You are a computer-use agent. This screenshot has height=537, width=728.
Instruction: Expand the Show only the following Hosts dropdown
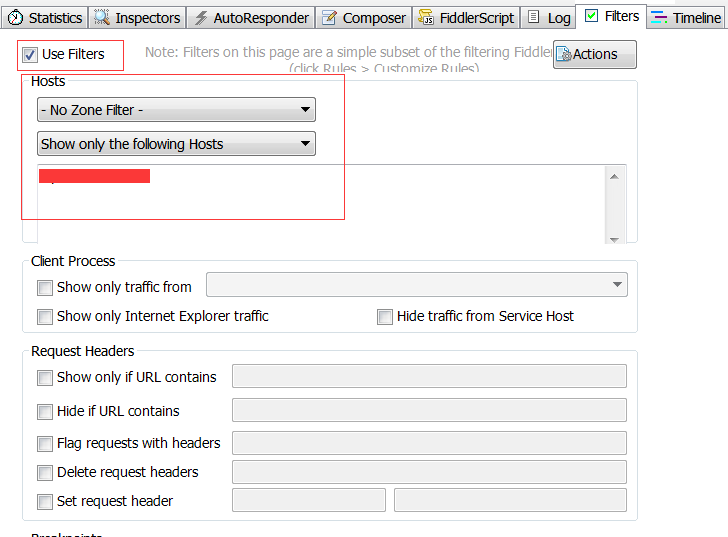click(x=176, y=144)
